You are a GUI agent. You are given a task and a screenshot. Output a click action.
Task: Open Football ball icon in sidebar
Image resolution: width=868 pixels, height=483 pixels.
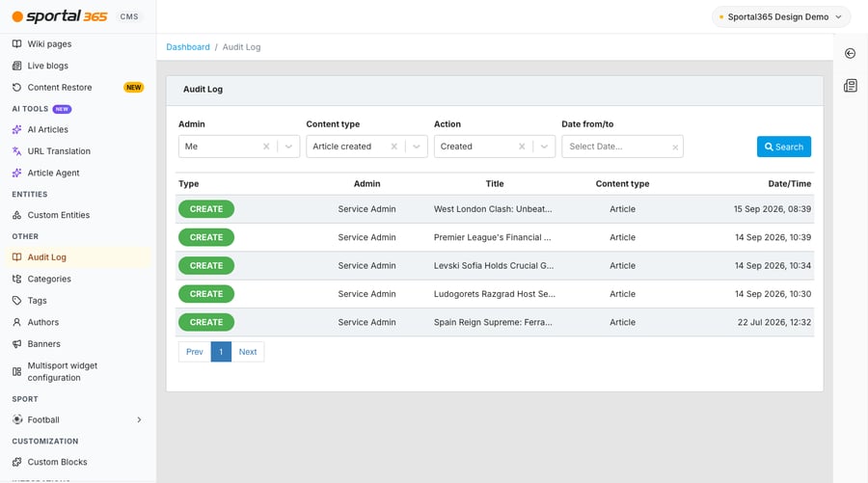pyautogui.click(x=17, y=419)
